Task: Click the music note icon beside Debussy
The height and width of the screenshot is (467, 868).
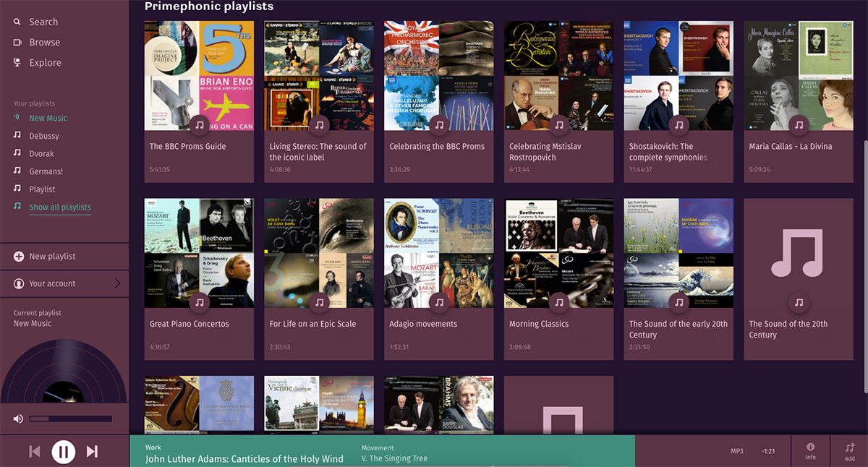Action: 17,135
